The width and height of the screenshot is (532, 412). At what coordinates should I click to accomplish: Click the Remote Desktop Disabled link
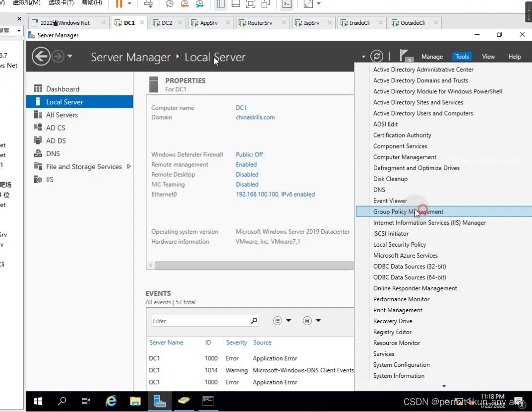[x=247, y=174]
